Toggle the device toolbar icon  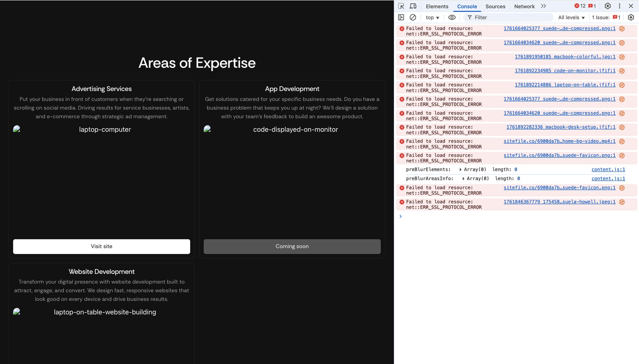tap(413, 6)
